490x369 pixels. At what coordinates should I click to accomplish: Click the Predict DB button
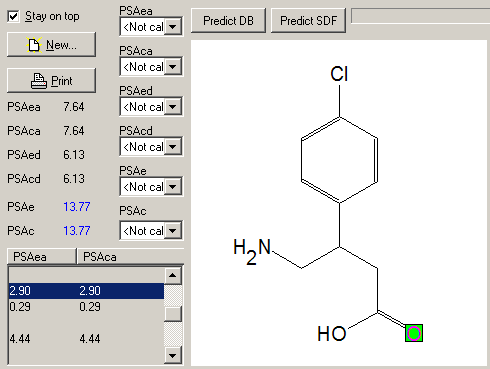pyautogui.click(x=228, y=21)
